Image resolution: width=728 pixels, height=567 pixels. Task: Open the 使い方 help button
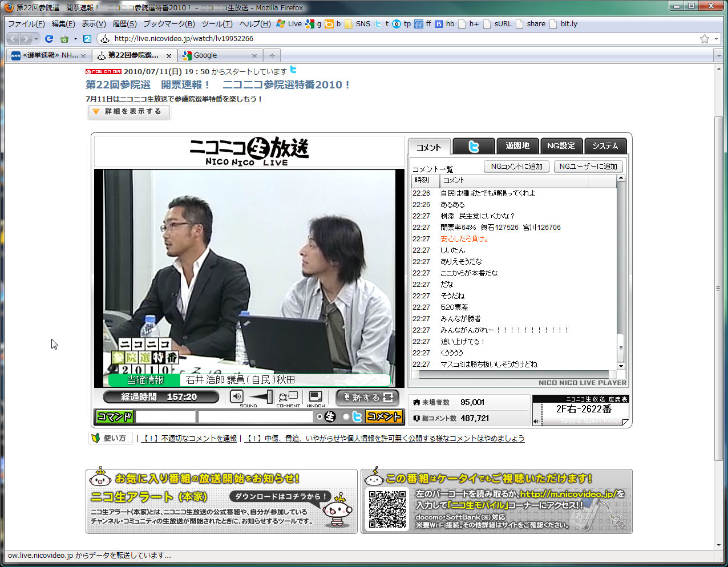[110, 438]
